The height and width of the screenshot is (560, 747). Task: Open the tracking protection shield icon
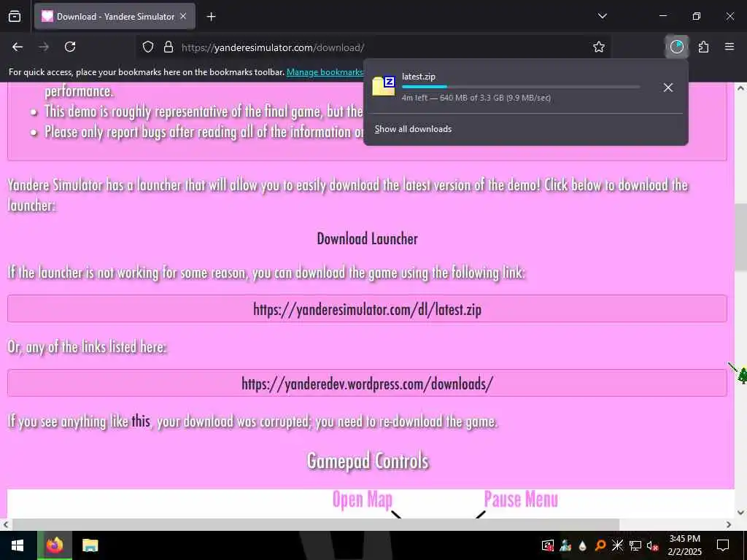[x=148, y=47]
